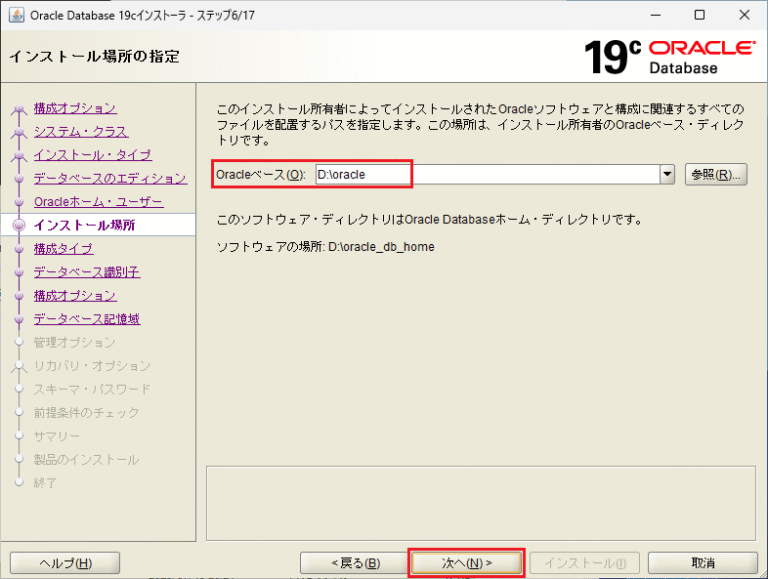Click the disabled リカバリ・オプション step
The width and height of the screenshot is (768, 579).
tap(92, 366)
